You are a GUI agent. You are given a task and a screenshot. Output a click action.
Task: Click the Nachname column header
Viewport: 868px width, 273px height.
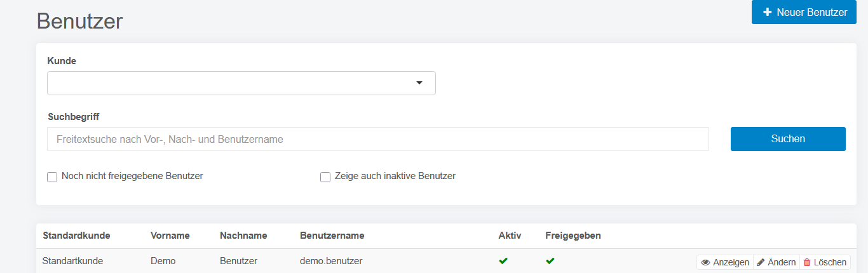243,236
